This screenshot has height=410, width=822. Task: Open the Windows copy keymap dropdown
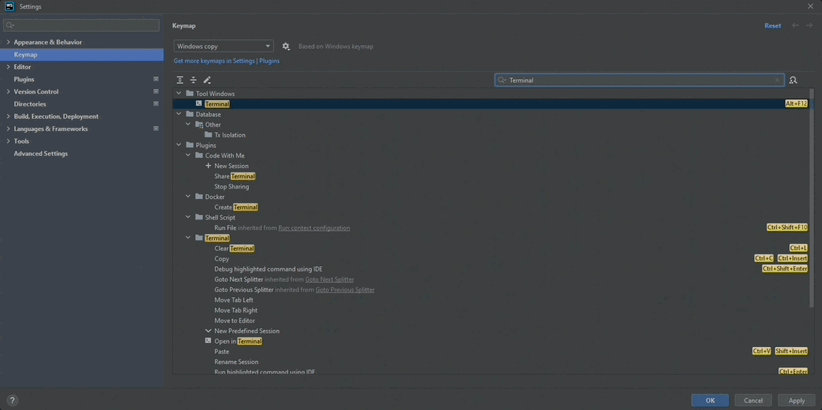coord(223,46)
